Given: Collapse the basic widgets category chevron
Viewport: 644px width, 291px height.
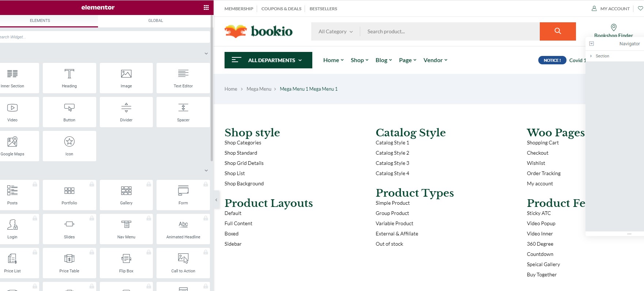Looking at the screenshot, I should pyautogui.click(x=206, y=53).
